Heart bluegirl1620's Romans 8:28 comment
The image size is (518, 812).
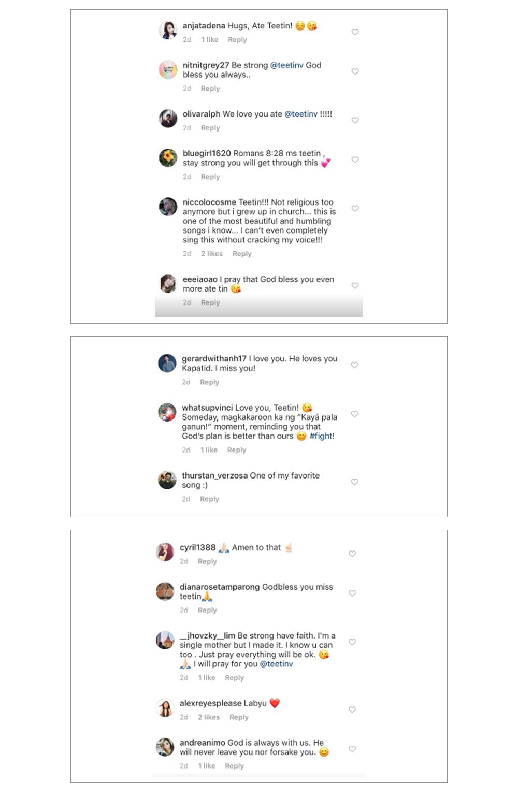(355, 160)
